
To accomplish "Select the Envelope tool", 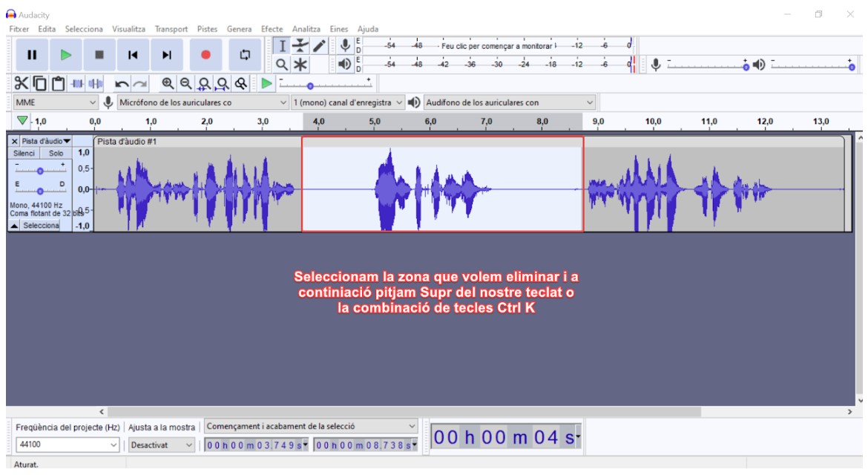I will (300, 45).
